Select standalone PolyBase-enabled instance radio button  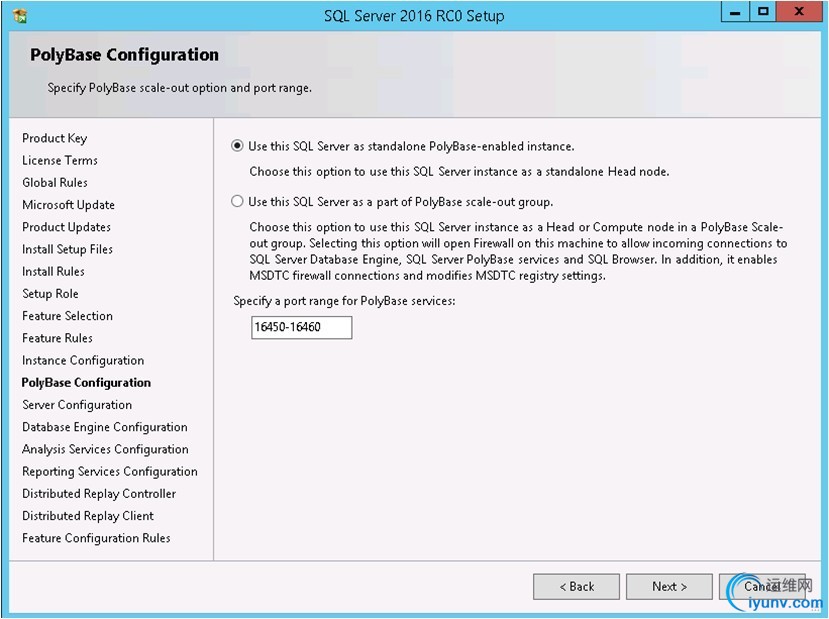(x=237, y=146)
